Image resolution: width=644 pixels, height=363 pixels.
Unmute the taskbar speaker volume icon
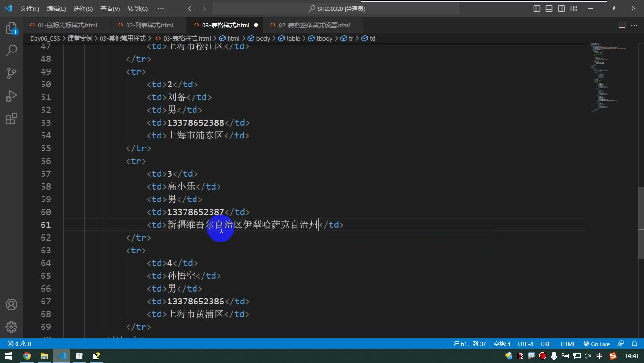[588, 356]
